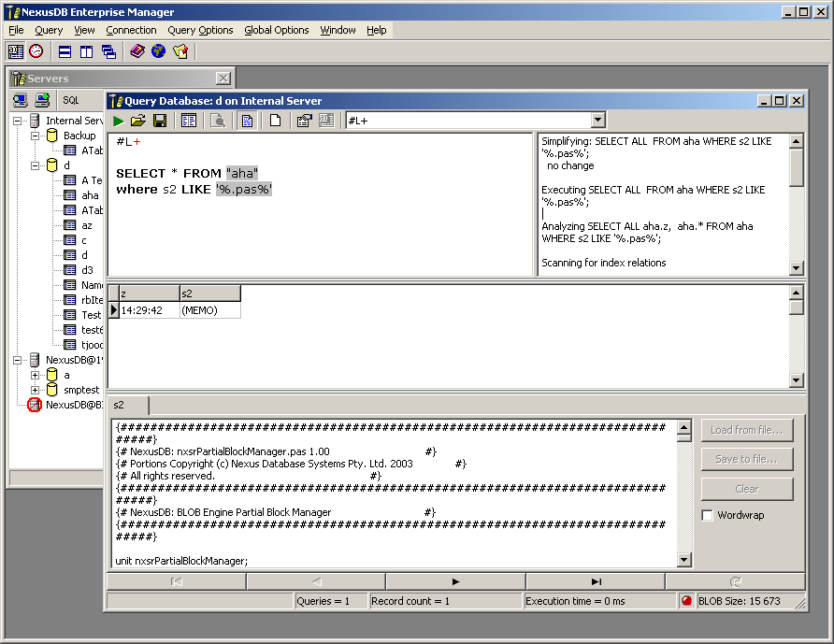Click the Clear button
Screen dimensions: 834x644
coord(747,489)
